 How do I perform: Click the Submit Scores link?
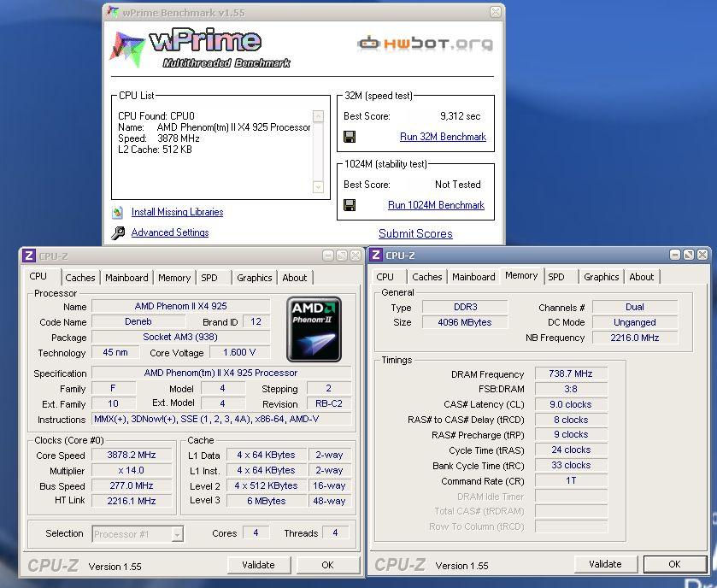(415, 233)
